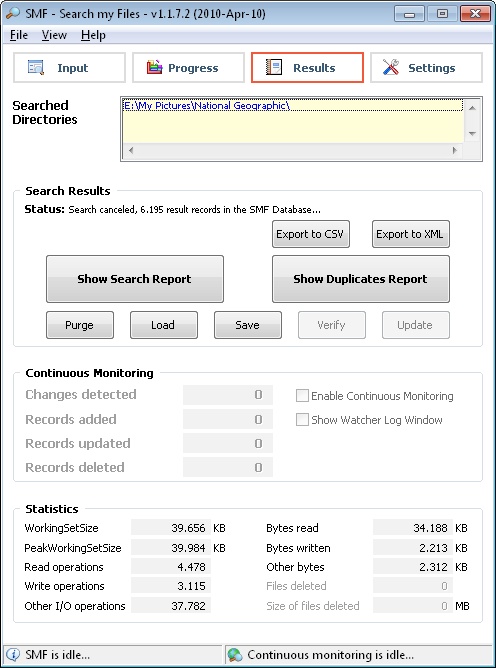Viewport: 496px width, 668px height.
Task: Click directories list scroll right arrow
Action: 455,150
